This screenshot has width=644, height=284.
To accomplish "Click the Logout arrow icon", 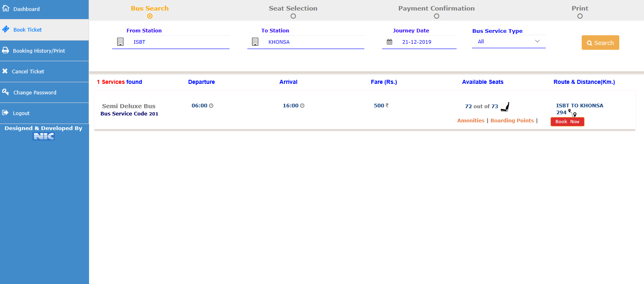I will 5,113.
